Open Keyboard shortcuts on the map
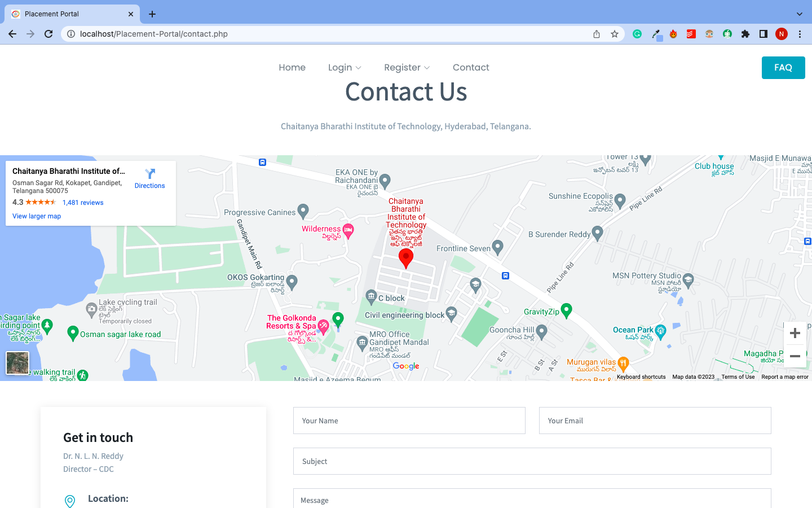 click(641, 377)
